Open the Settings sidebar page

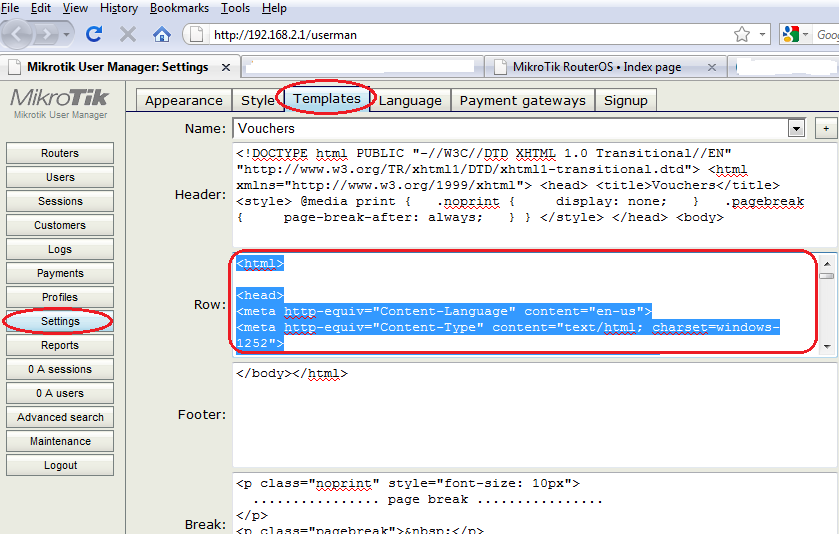[60, 321]
